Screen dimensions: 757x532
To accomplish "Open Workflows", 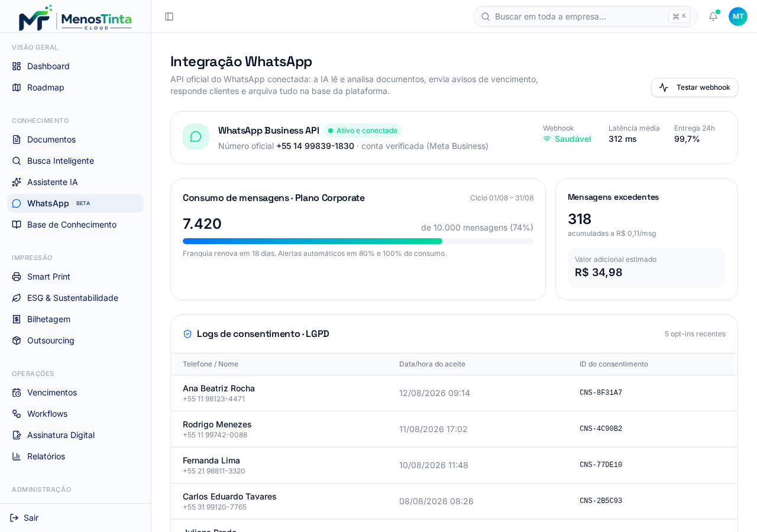I will tap(75, 414).
